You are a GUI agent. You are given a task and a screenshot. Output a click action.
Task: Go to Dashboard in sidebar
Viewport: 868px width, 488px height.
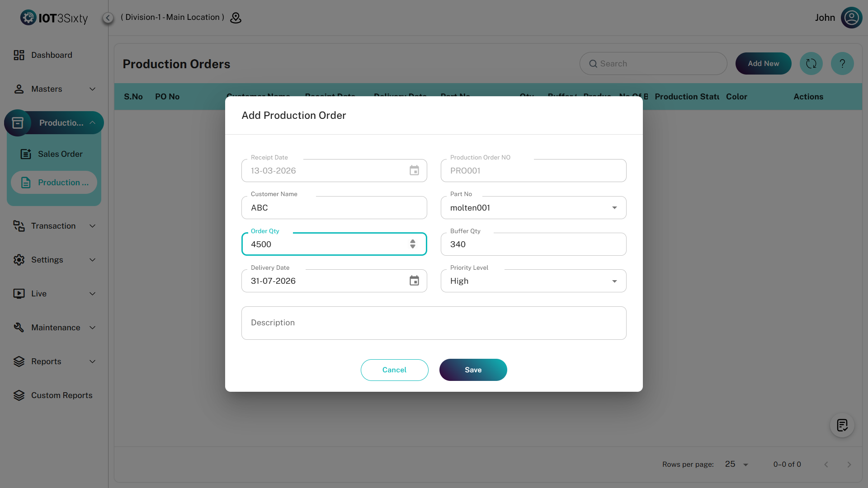click(51, 55)
